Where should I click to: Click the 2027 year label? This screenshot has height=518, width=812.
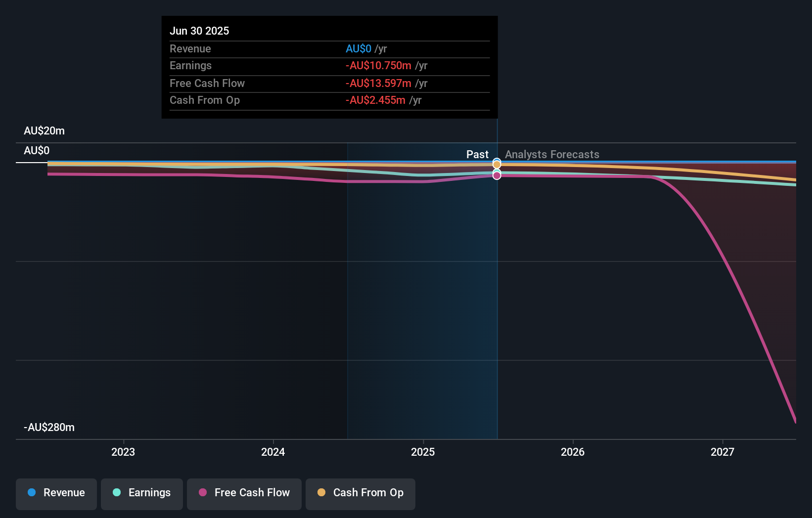point(722,452)
